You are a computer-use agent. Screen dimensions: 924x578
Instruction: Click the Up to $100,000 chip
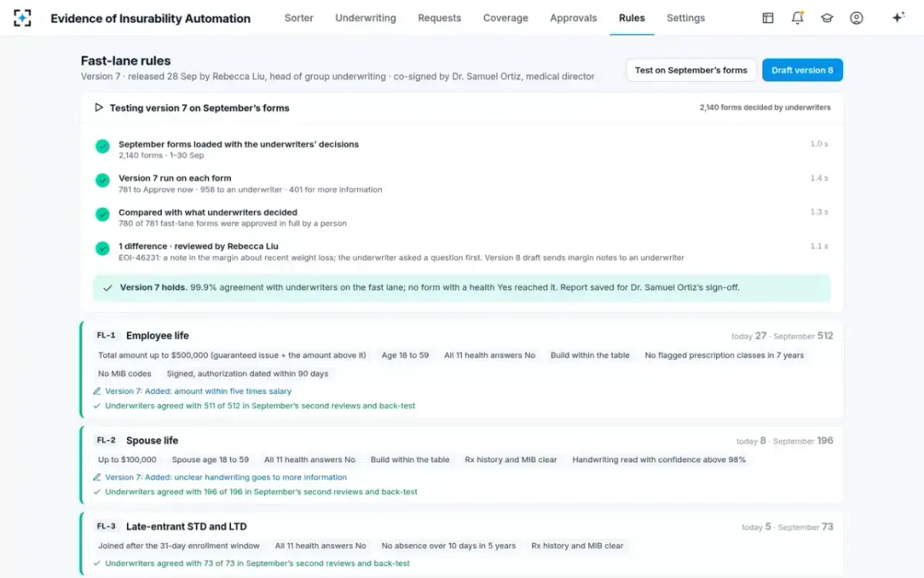(127, 460)
